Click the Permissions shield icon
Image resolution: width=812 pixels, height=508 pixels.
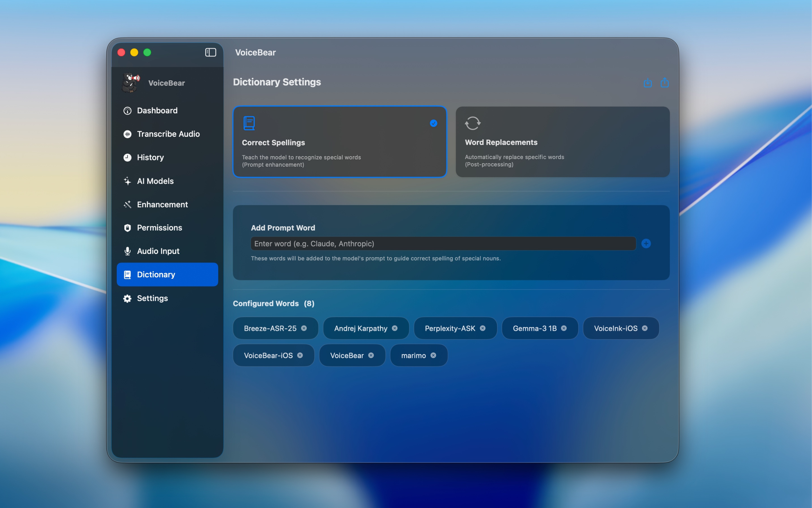point(127,228)
